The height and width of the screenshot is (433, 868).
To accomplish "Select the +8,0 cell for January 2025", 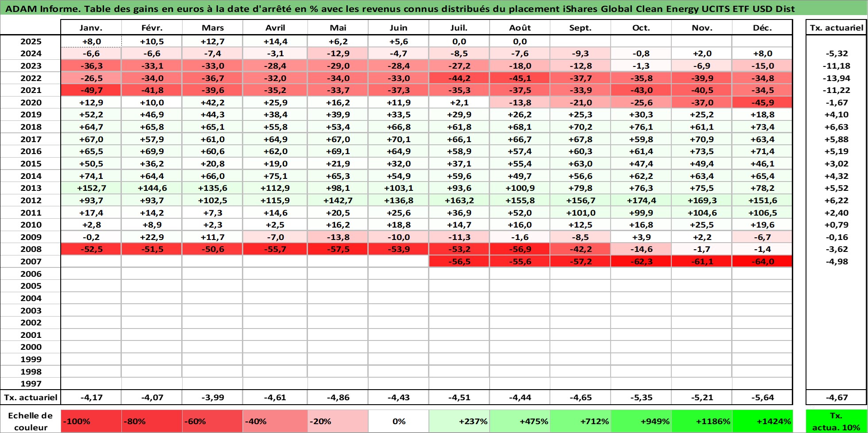I will pos(91,41).
